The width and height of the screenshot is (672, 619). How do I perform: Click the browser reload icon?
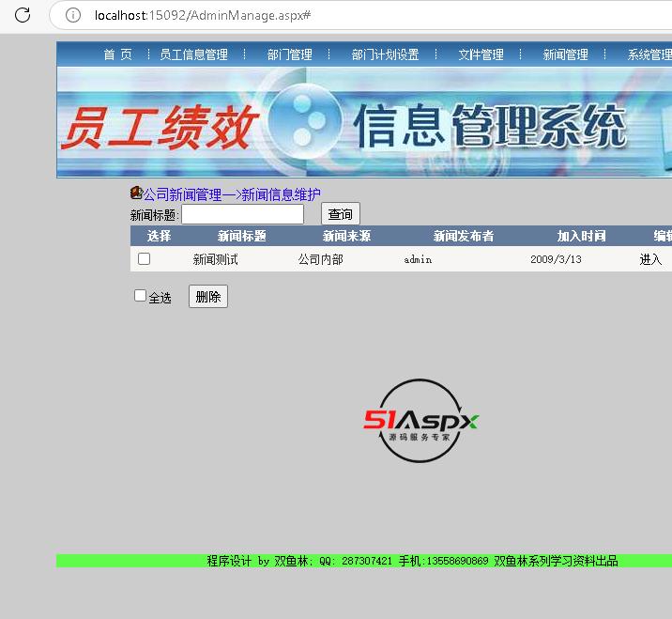[23, 15]
